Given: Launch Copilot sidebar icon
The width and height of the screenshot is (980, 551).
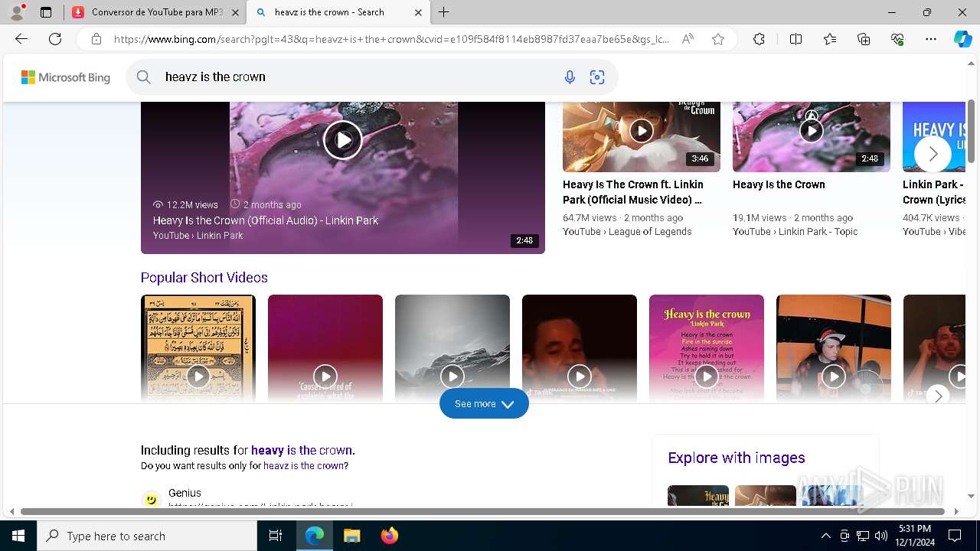Looking at the screenshot, I should pyautogui.click(x=962, y=39).
